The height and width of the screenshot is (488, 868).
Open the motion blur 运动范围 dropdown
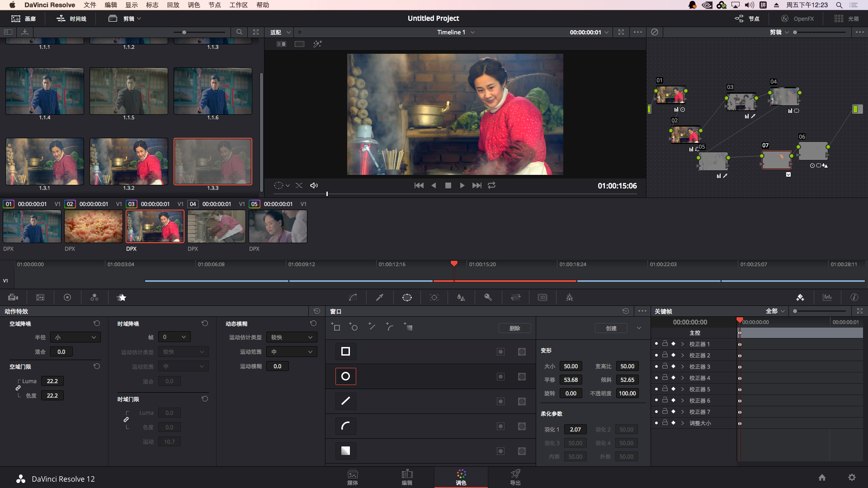292,352
